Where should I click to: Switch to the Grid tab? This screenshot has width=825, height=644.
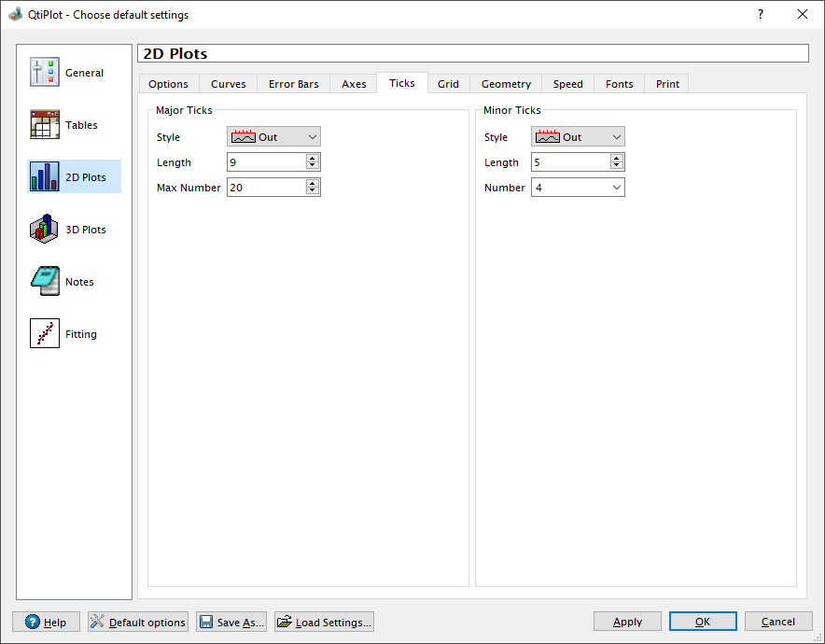[x=448, y=84]
